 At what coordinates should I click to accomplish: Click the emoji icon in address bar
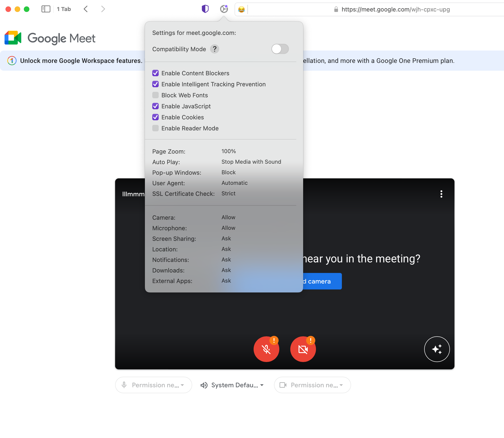[x=241, y=10]
